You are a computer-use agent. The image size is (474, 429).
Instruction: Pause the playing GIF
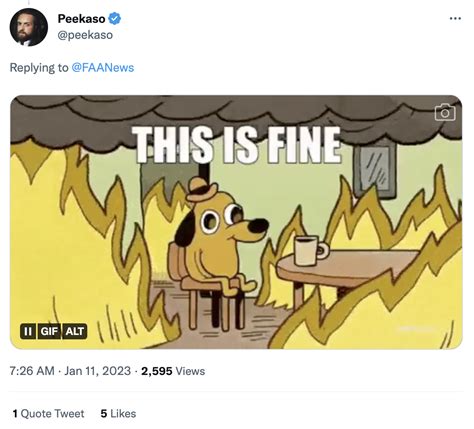(x=28, y=331)
